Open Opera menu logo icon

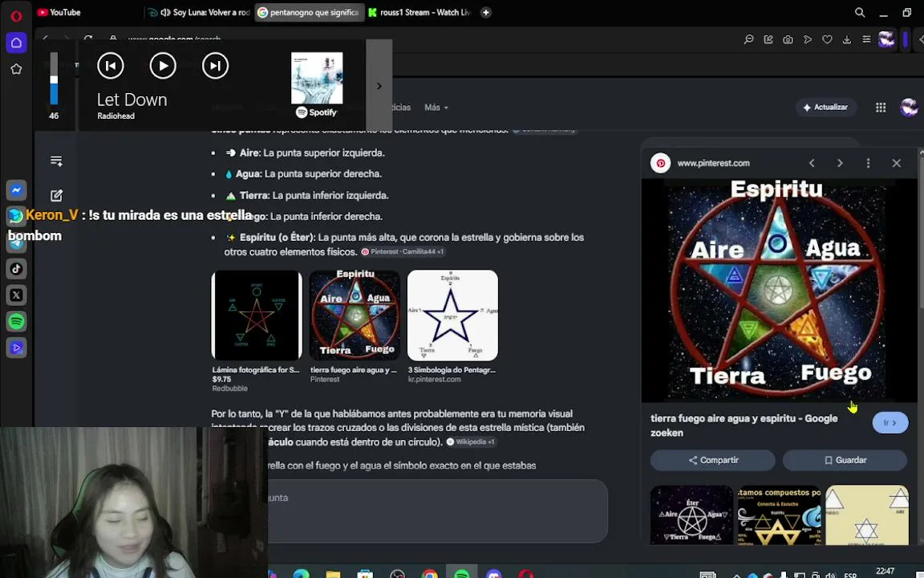[x=16, y=15]
